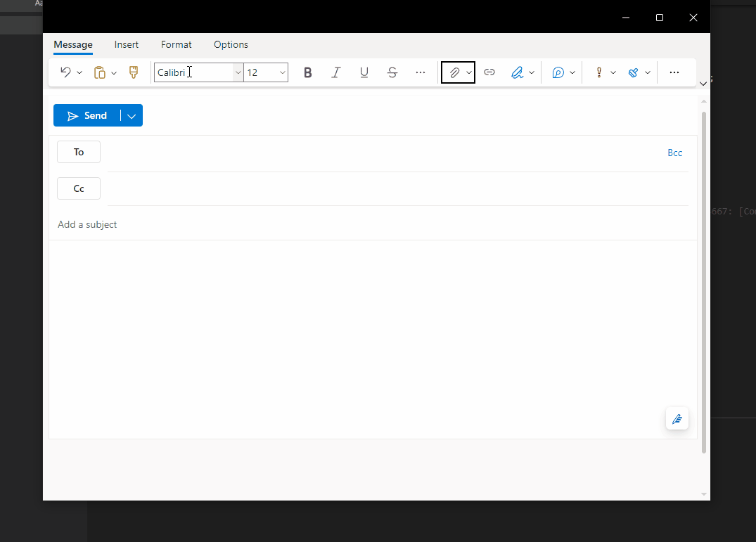Open the Options tab
The height and width of the screenshot is (542, 756).
click(x=231, y=44)
